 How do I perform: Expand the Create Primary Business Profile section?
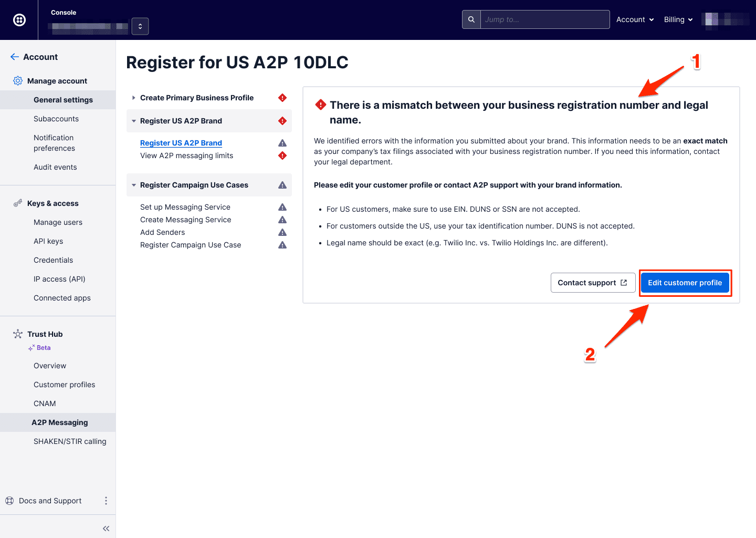[133, 97]
